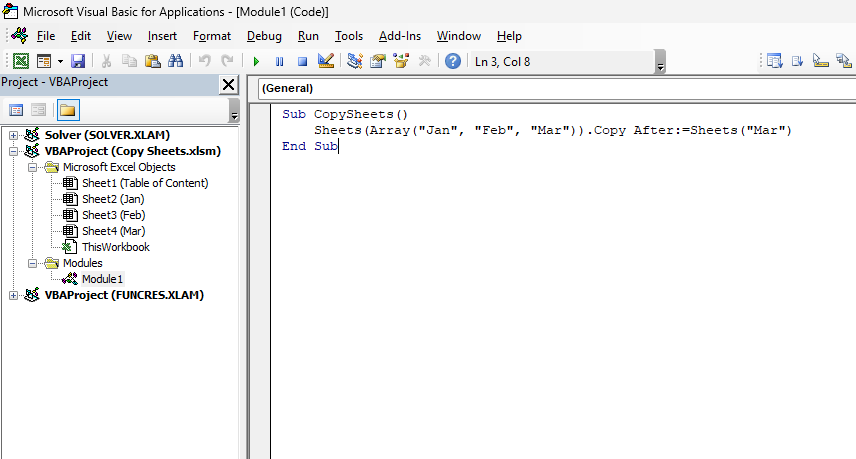This screenshot has height=459, width=856.
Task: Open the View menu
Action: [119, 36]
